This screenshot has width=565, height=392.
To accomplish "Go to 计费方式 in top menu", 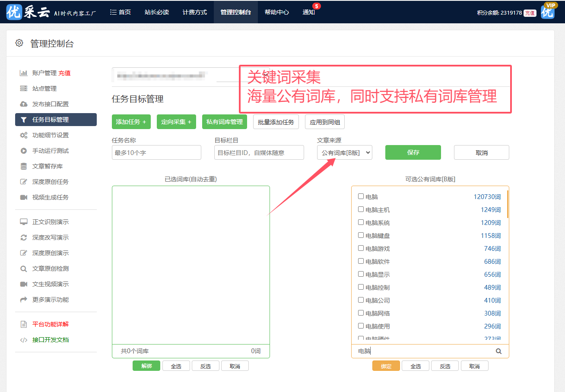I will [194, 12].
